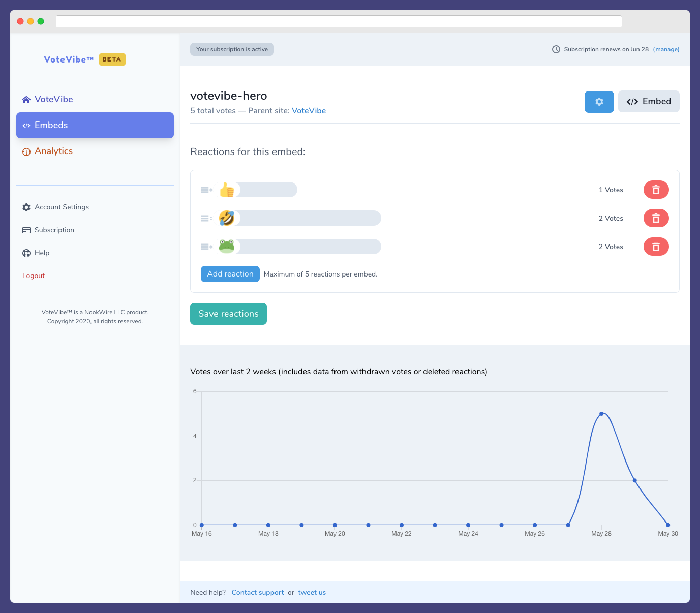
Task: Open NookWire LLC link
Action: [x=104, y=312]
